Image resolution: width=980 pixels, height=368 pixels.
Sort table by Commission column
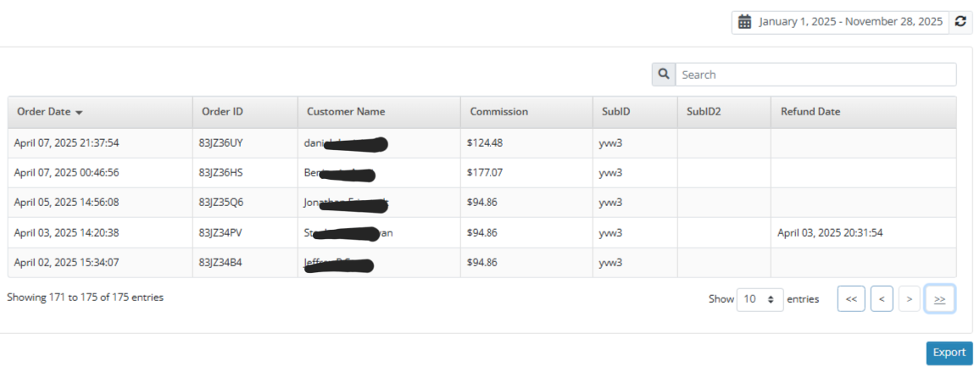pyautogui.click(x=498, y=112)
